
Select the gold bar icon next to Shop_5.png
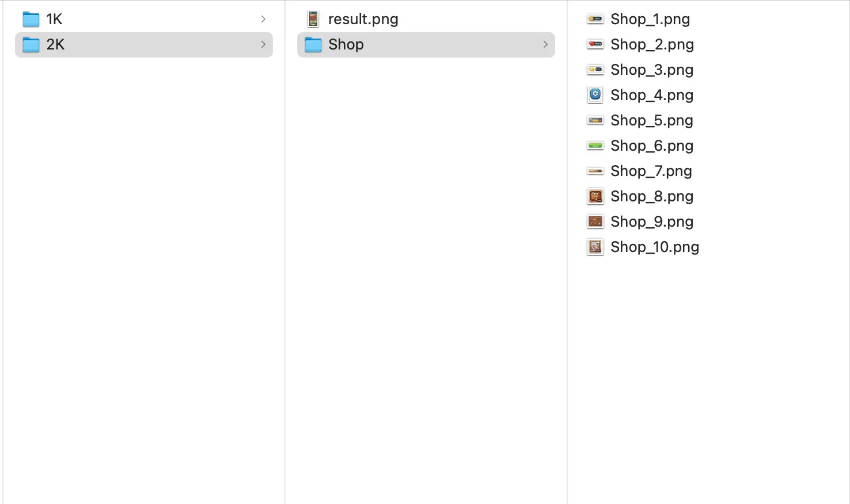(595, 120)
